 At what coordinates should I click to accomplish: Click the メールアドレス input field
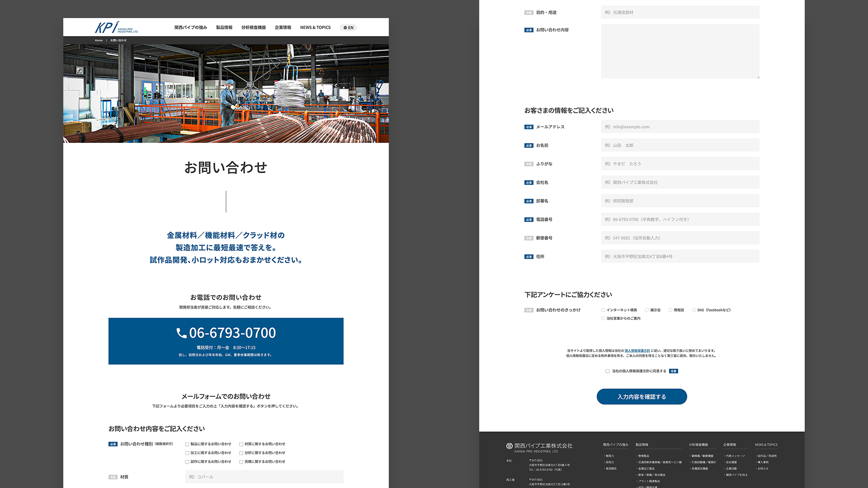(x=680, y=127)
